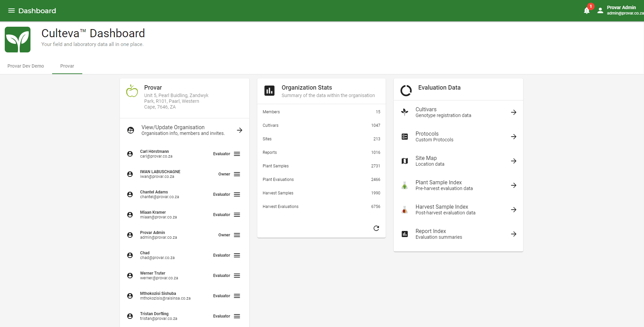Screen dimensions: 644x327
Task: Open View/Update Organisation
Action: point(185,130)
